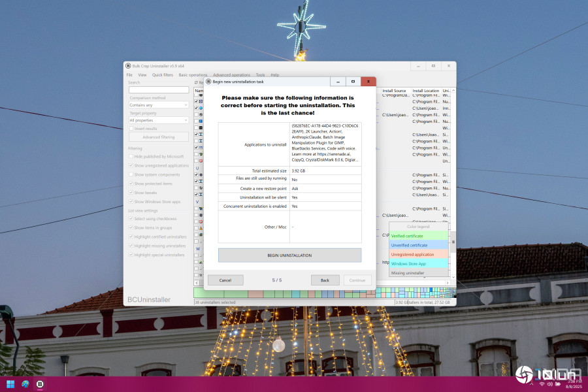
Task: Click the BCUninstaller taskbar icon
Action: tap(40, 384)
